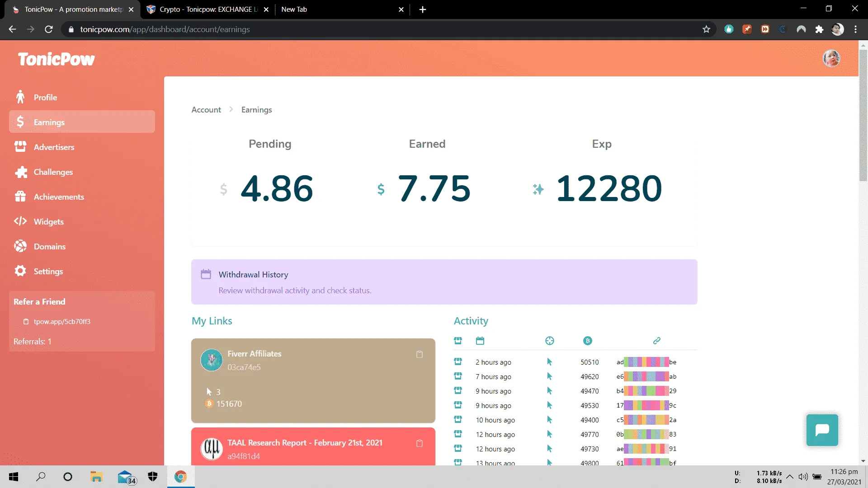Open the Chrome three-dot menu
Image resolution: width=868 pixels, height=488 pixels.
tap(856, 29)
